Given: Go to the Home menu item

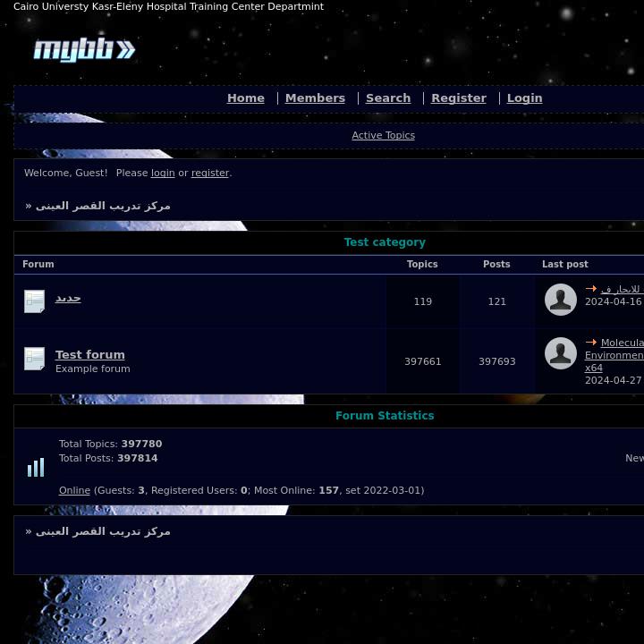Looking at the screenshot, I should tap(246, 98).
